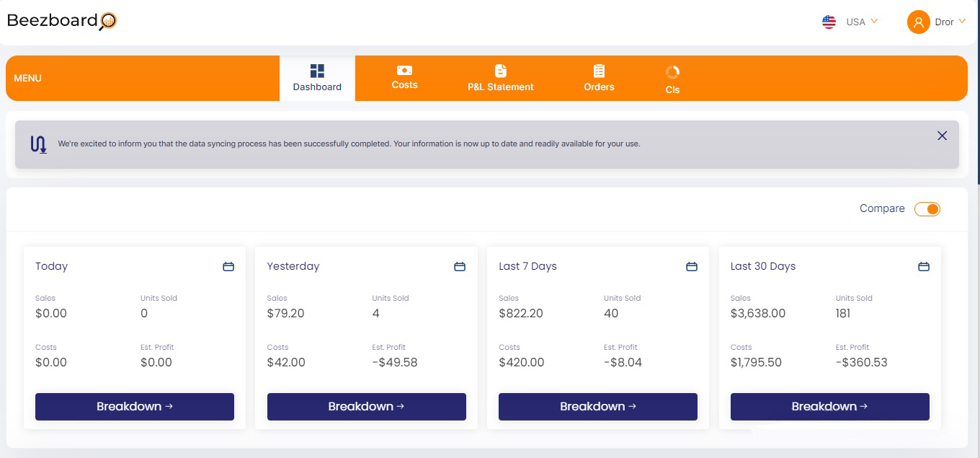Toggle the Compare switch off

pyautogui.click(x=927, y=209)
